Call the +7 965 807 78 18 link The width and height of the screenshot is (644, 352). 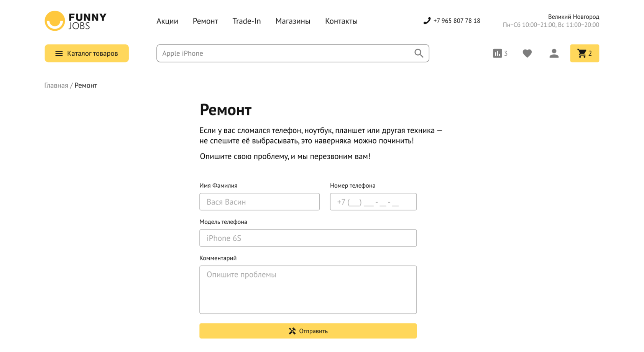pyautogui.click(x=457, y=21)
